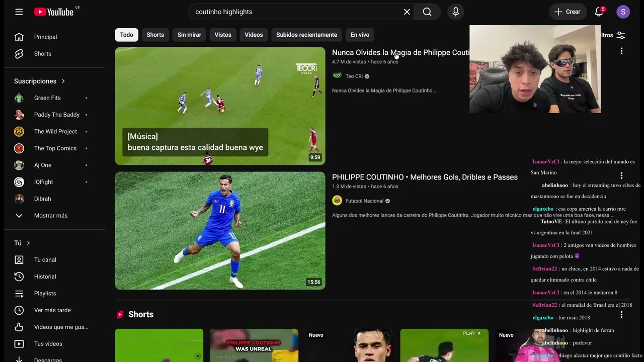644x362 pixels.
Task: Open Shorts in the sidebar
Action: point(54,54)
